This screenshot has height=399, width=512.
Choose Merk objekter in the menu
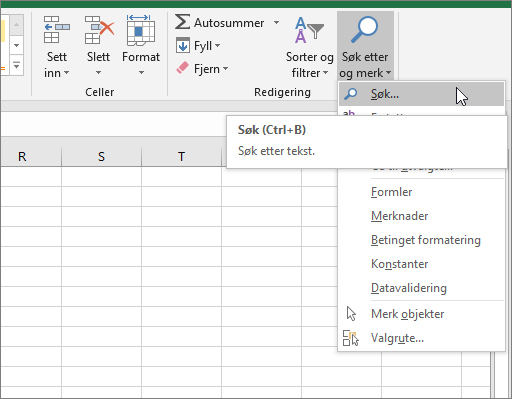point(421,314)
